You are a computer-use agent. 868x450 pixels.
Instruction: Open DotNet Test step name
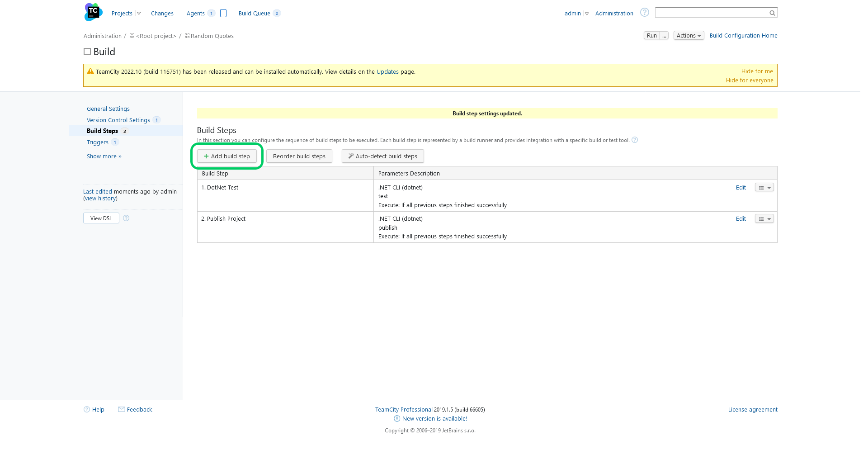[x=222, y=188]
